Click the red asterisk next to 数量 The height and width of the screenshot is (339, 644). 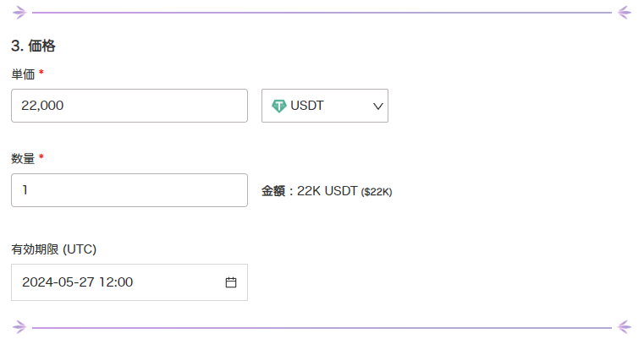[x=41, y=158]
